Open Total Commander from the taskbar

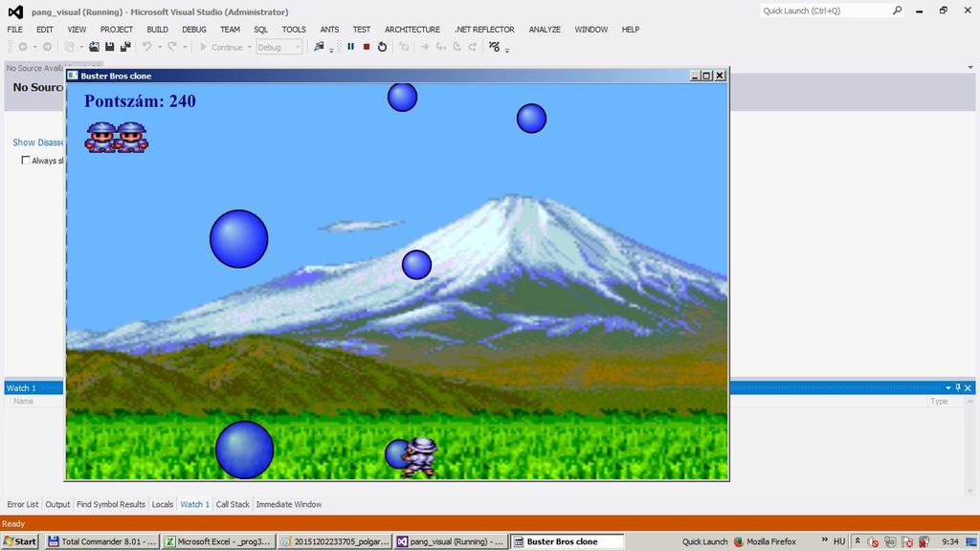(x=101, y=541)
